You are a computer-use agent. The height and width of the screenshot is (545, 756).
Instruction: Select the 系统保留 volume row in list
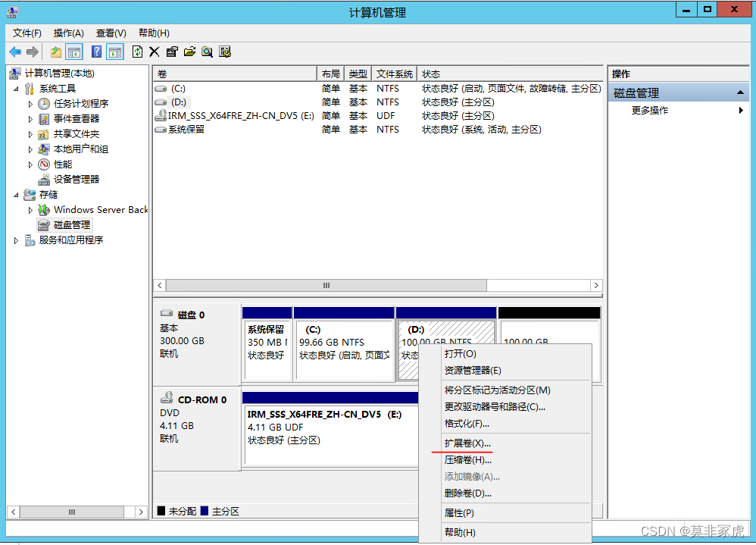378,130
